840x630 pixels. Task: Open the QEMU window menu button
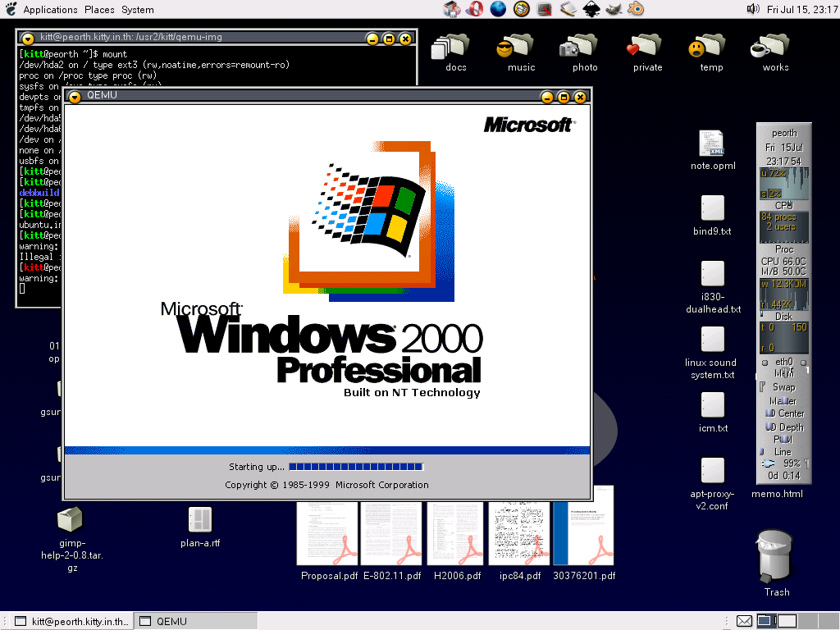tap(75, 96)
